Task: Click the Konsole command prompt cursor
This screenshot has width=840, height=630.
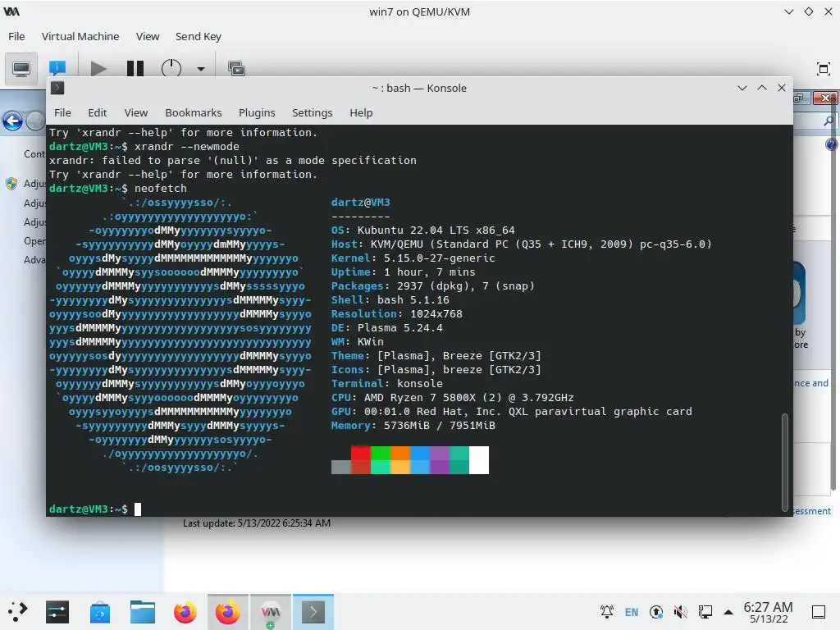Action: 138,509
